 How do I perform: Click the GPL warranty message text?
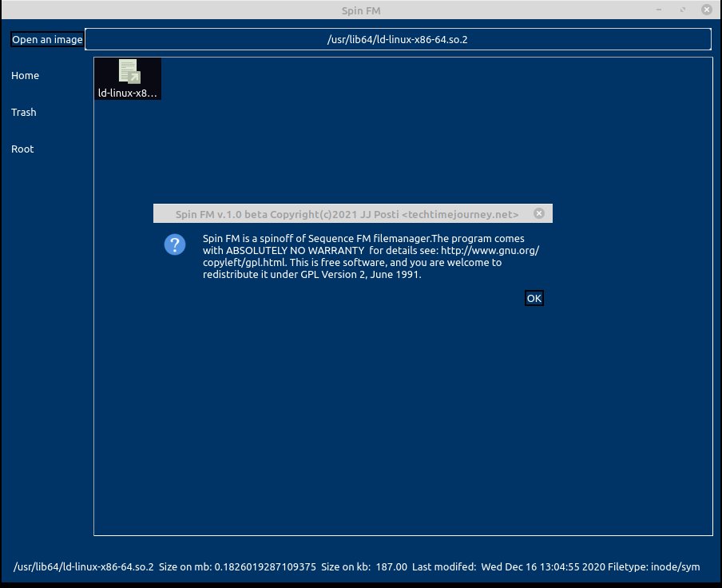point(371,256)
